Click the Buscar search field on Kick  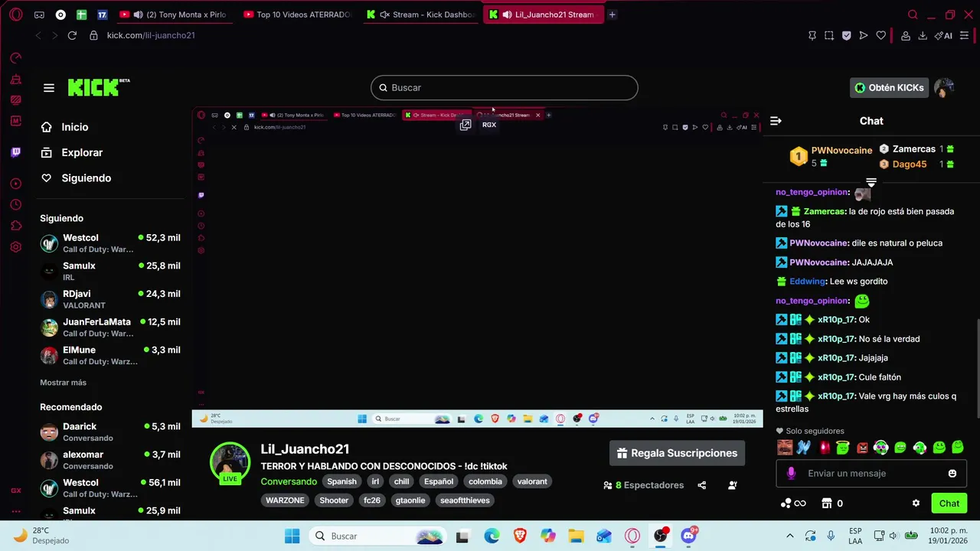click(505, 88)
